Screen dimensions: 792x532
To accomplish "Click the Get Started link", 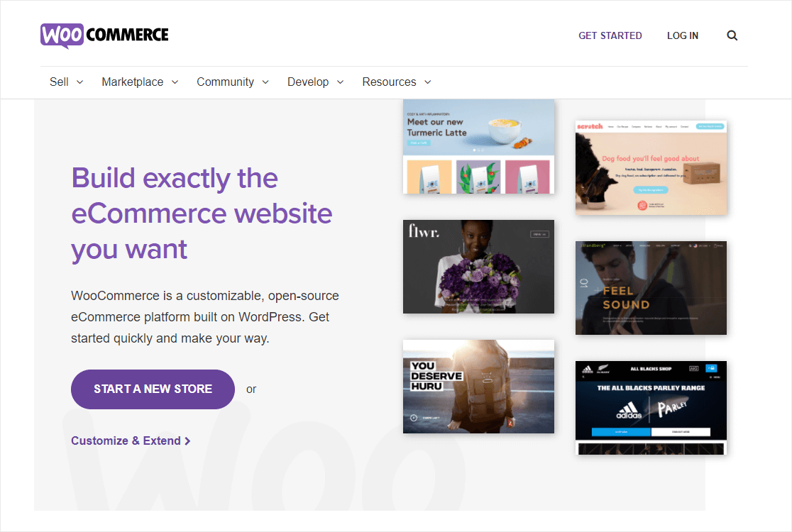I will (x=610, y=36).
